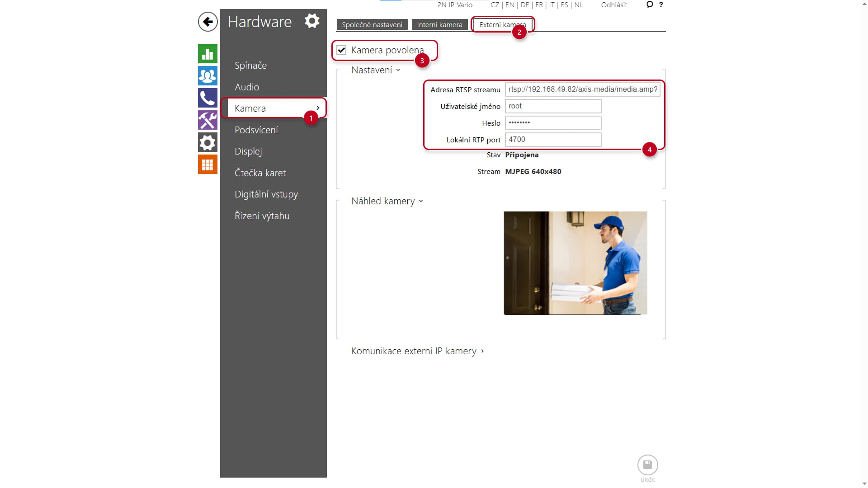868x488 pixels.
Task: Switch to Interní kamera tab
Action: pyautogui.click(x=439, y=25)
